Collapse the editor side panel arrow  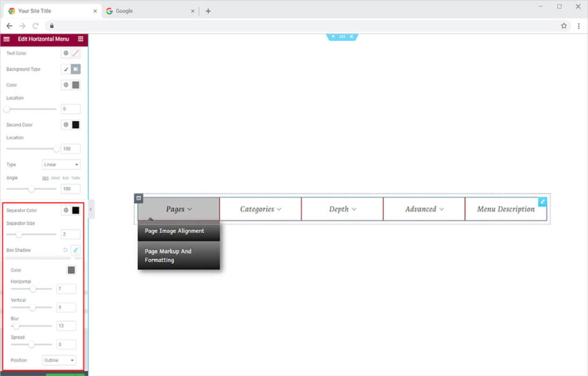pyautogui.click(x=91, y=210)
